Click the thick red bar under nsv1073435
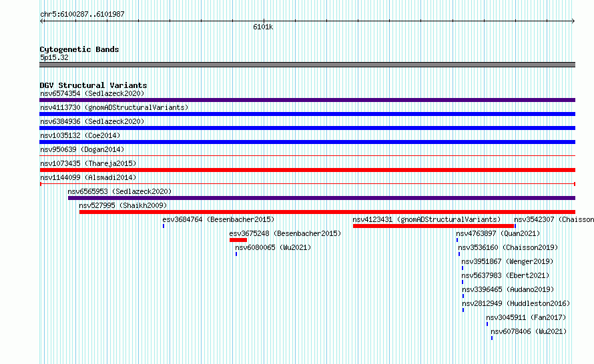Image resolution: width=594 pixels, height=364 pixels. 307,170
